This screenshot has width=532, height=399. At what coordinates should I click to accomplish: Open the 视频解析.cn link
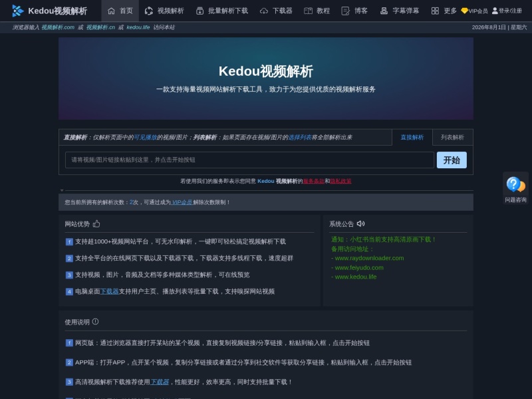[100, 27]
